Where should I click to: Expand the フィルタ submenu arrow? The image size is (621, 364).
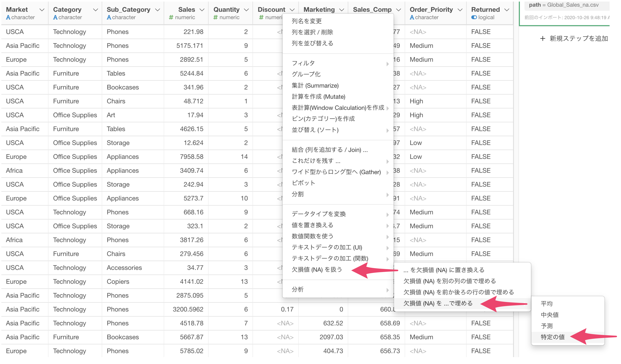(x=387, y=64)
